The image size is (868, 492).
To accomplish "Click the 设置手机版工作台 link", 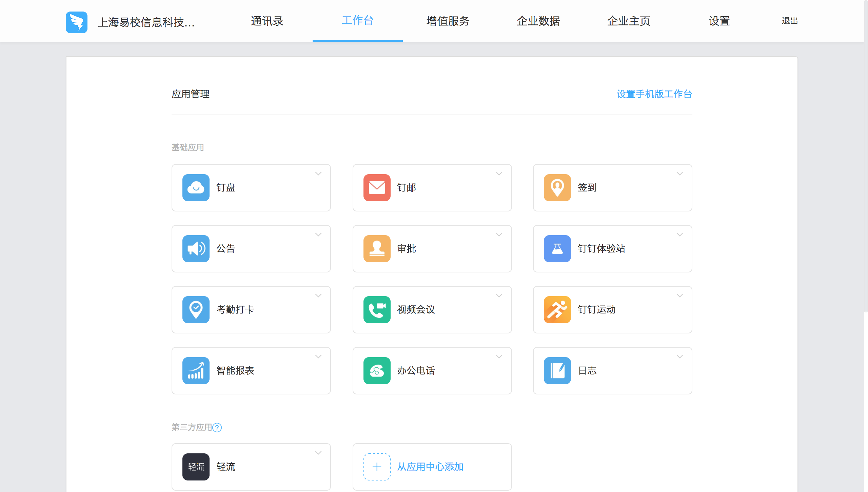I will [654, 94].
